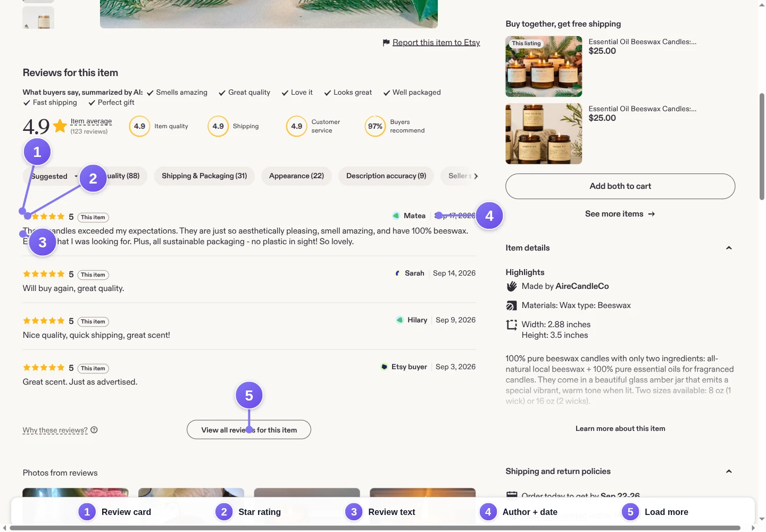The image size is (766, 532).
Task: Click the vertical page scrollbar
Action: [x=762, y=146]
